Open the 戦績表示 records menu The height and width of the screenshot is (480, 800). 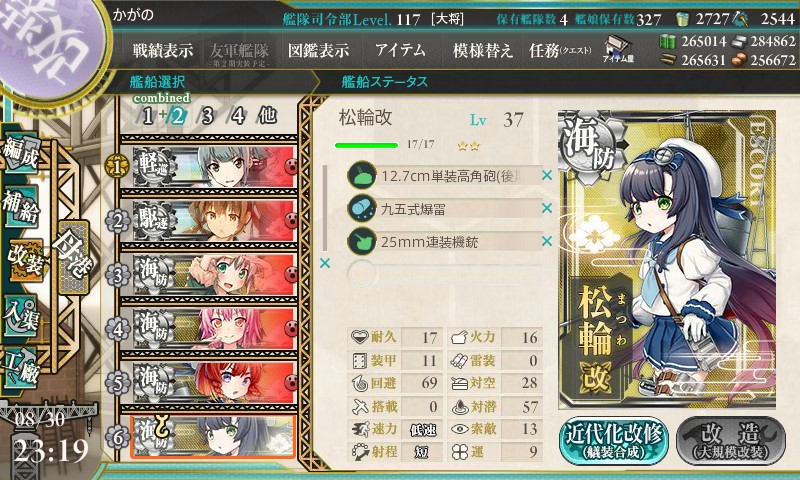(163, 50)
